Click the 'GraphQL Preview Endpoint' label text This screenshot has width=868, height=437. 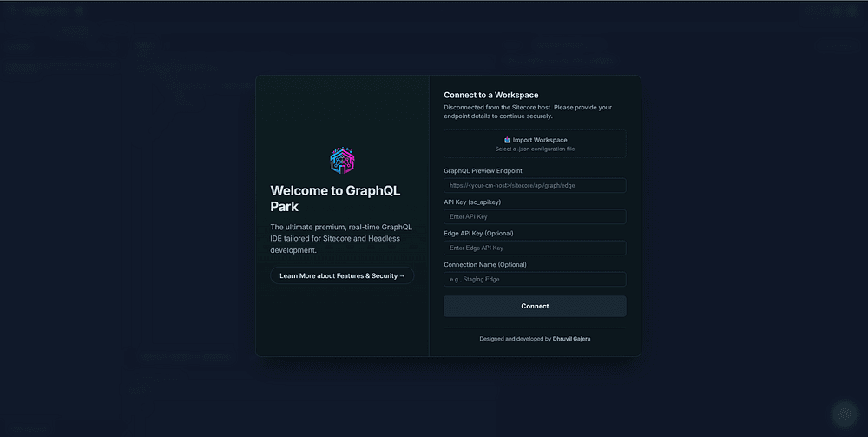(483, 170)
